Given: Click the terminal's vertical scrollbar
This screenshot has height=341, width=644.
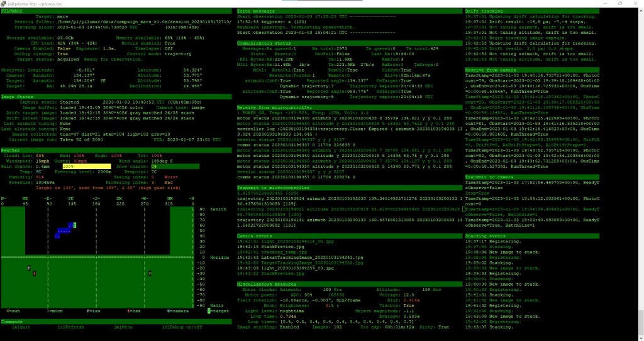Looking at the screenshot, I should [x=640, y=170].
